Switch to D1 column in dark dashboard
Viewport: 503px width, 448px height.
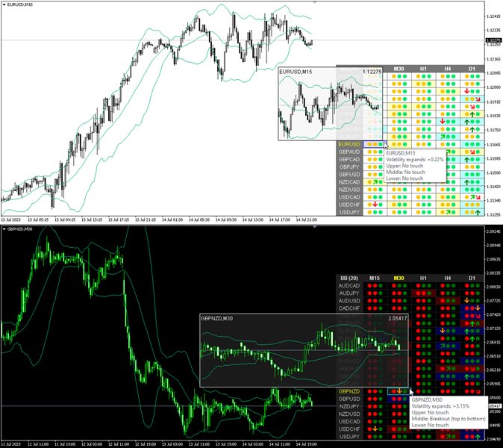(472, 279)
